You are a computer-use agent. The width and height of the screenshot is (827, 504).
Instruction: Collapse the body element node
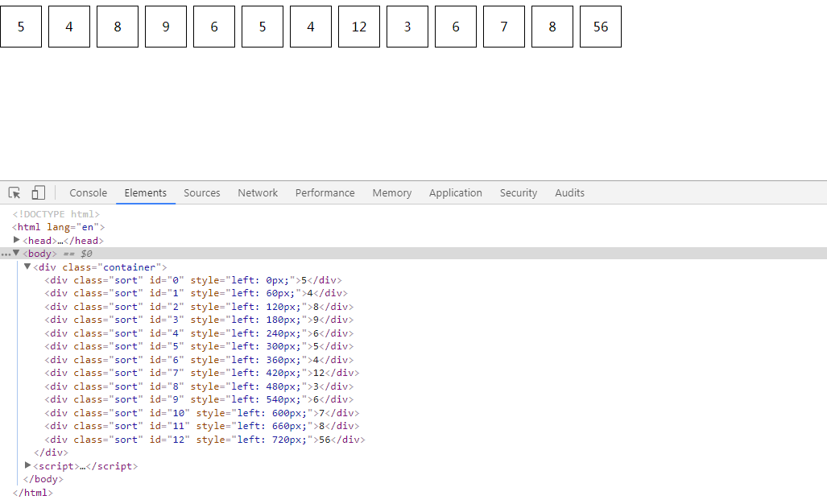[16, 253]
